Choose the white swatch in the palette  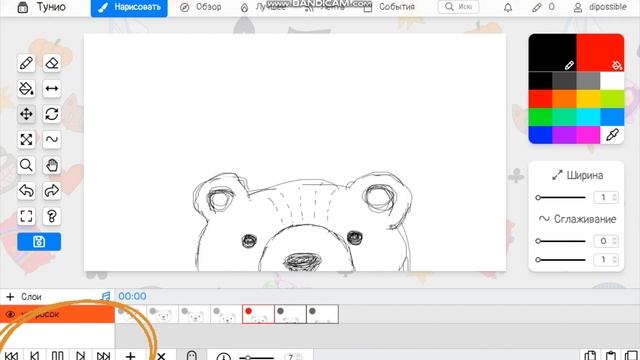612,81
